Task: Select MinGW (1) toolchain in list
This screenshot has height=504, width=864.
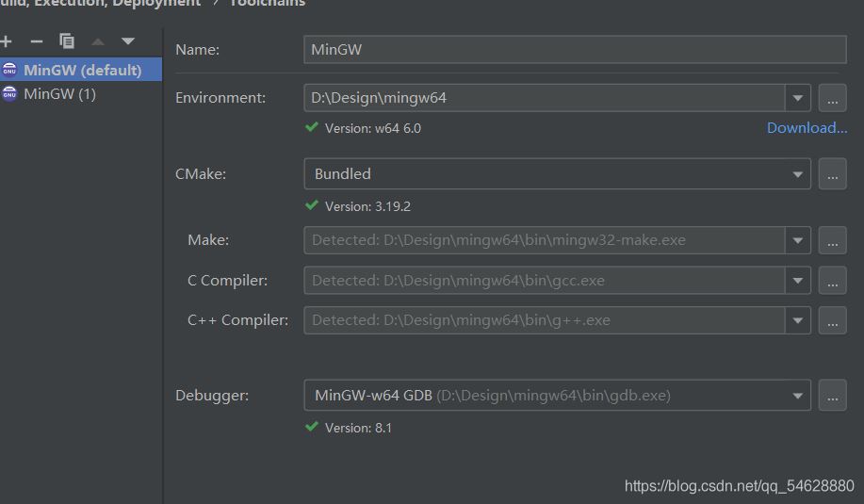Action: pos(59,93)
